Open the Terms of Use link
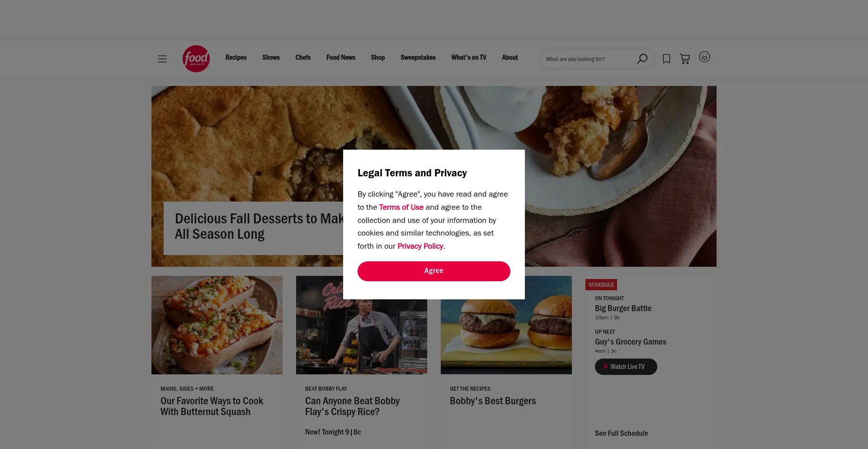868x449 pixels. tap(401, 207)
